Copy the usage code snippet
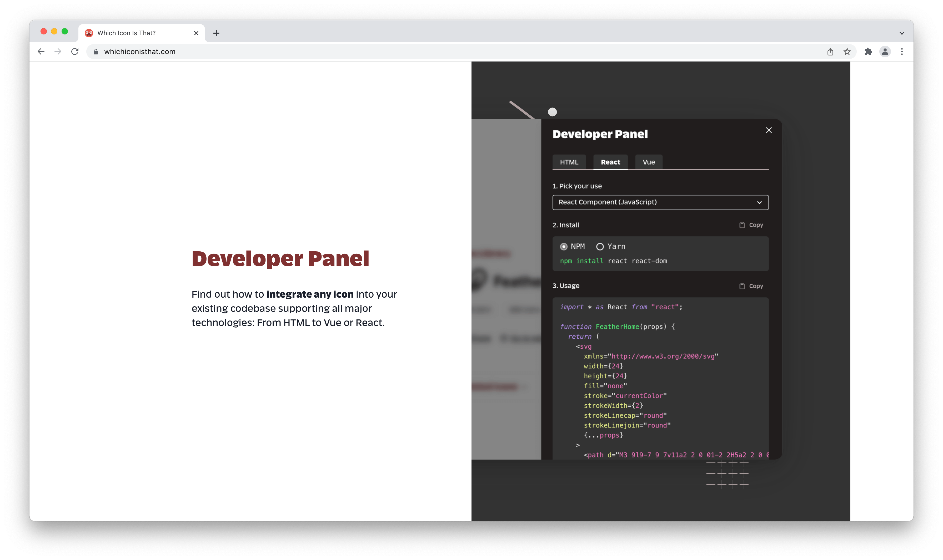Screen dimensions: 943x560 coord(751,286)
